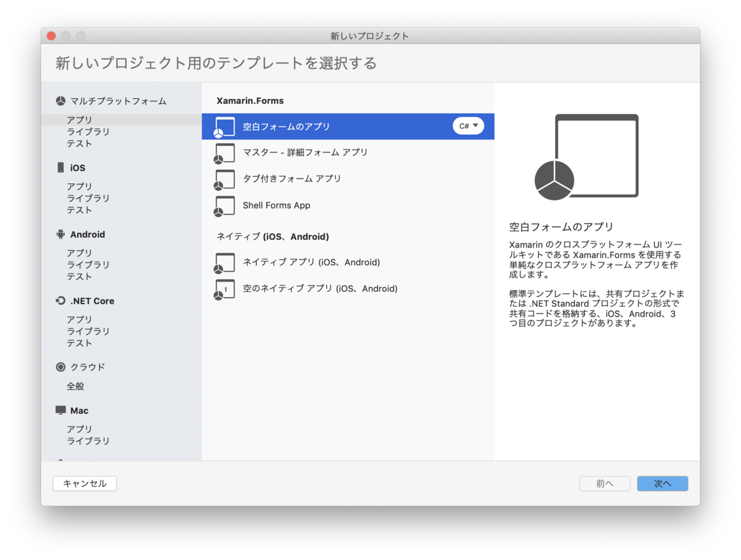Select the Android category icon

point(59,234)
